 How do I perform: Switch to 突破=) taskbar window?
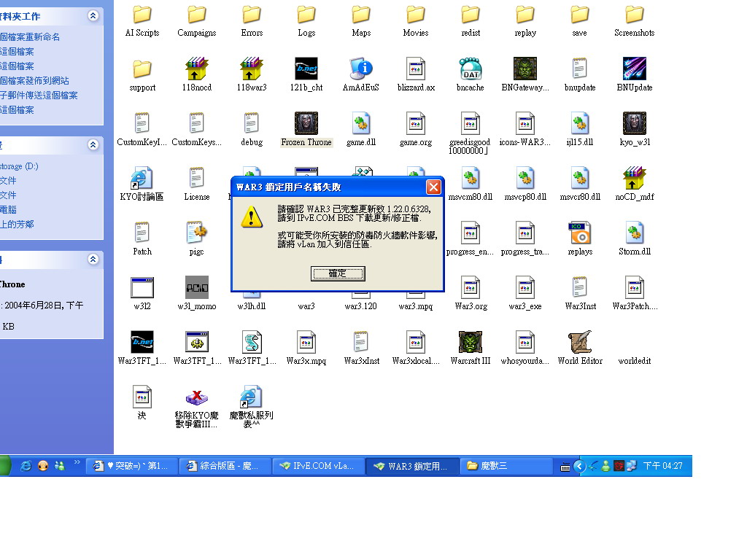point(132,466)
